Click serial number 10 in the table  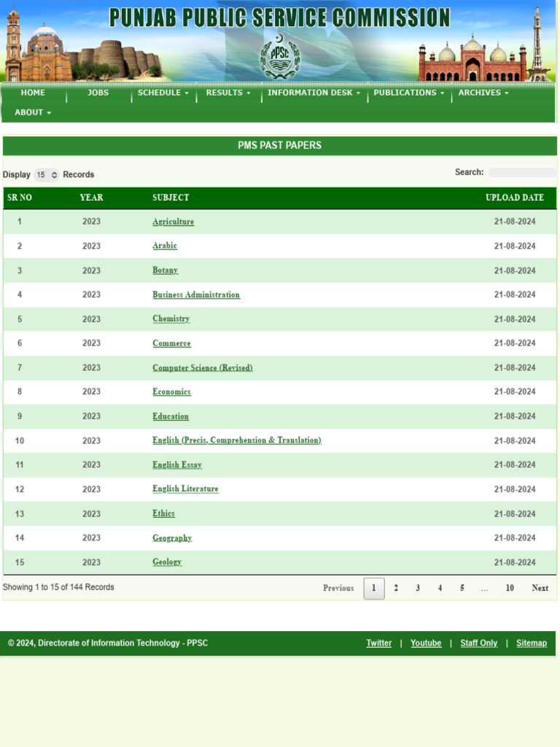click(20, 441)
